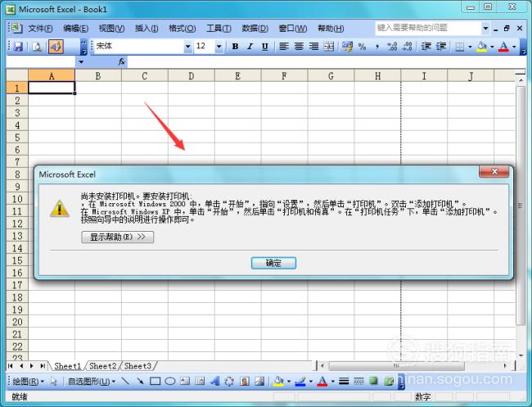Image resolution: width=532 pixels, height=407 pixels.
Task: Open the 格式(O) menu
Action: point(183,29)
